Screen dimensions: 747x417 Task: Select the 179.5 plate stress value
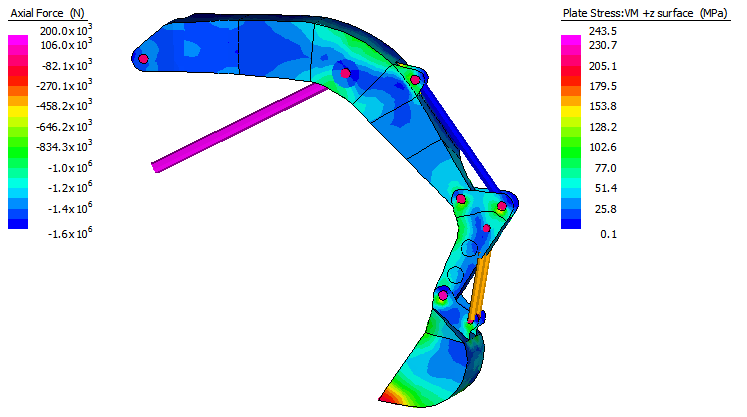coord(603,86)
